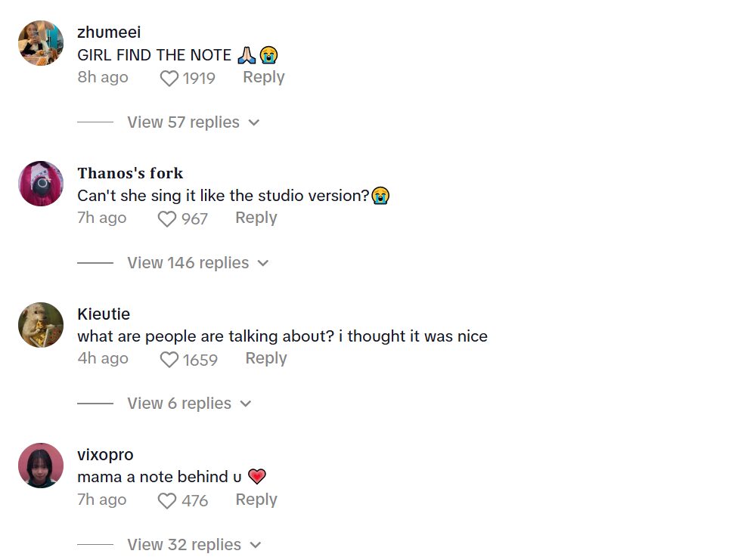This screenshot has height=560, width=732.
Task: View Kieutie's profile avatar
Action: click(41, 325)
